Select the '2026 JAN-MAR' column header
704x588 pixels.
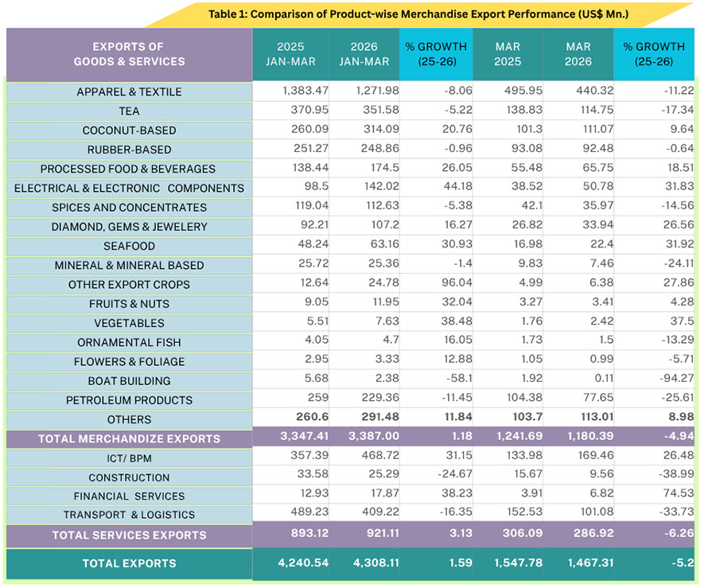[x=362, y=54]
